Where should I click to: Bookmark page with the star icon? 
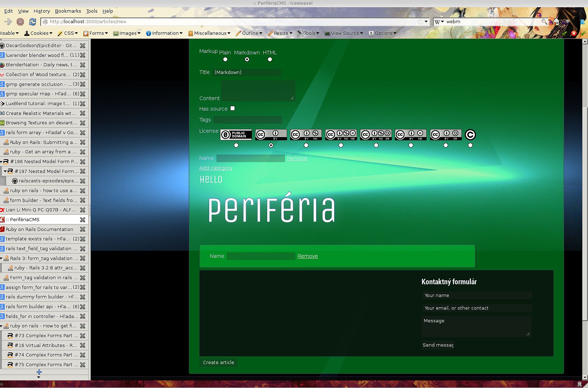click(x=420, y=22)
